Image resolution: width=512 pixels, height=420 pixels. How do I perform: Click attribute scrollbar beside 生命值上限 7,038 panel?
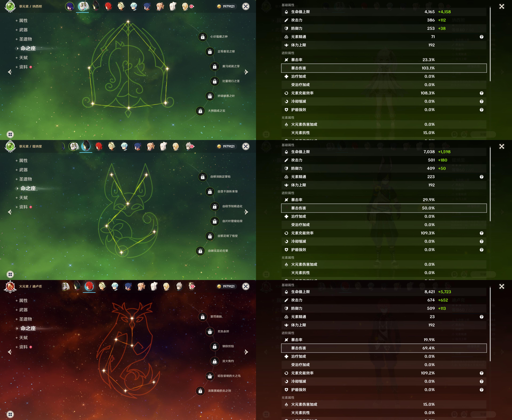click(490, 184)
